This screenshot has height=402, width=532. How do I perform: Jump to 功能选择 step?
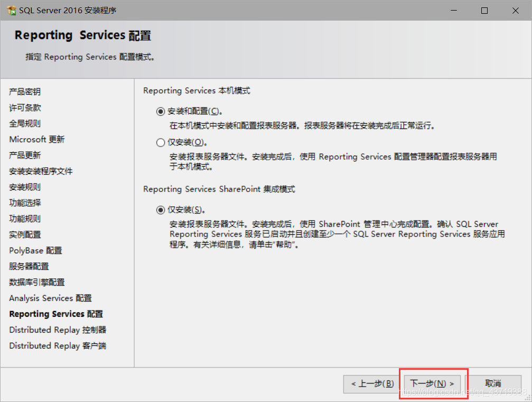click(25, 203)
